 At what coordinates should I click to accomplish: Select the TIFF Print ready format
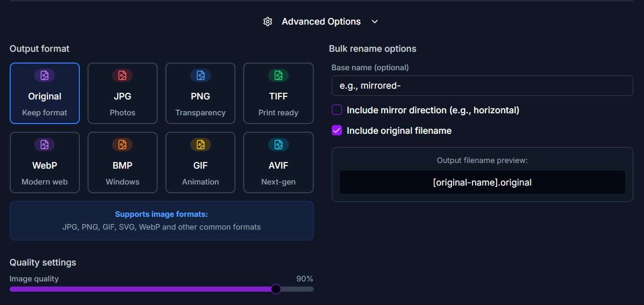point(278,93)
